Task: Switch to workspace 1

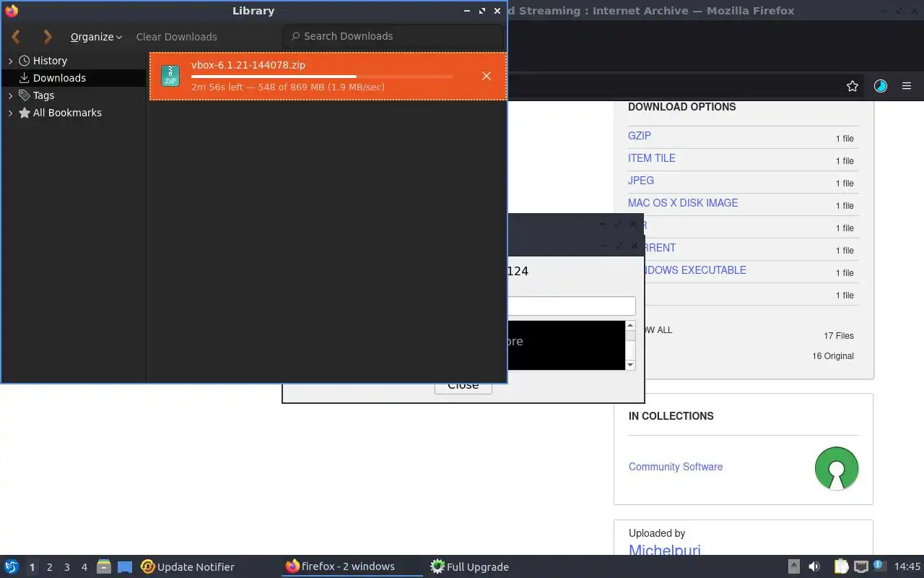Action: point(32,567)
